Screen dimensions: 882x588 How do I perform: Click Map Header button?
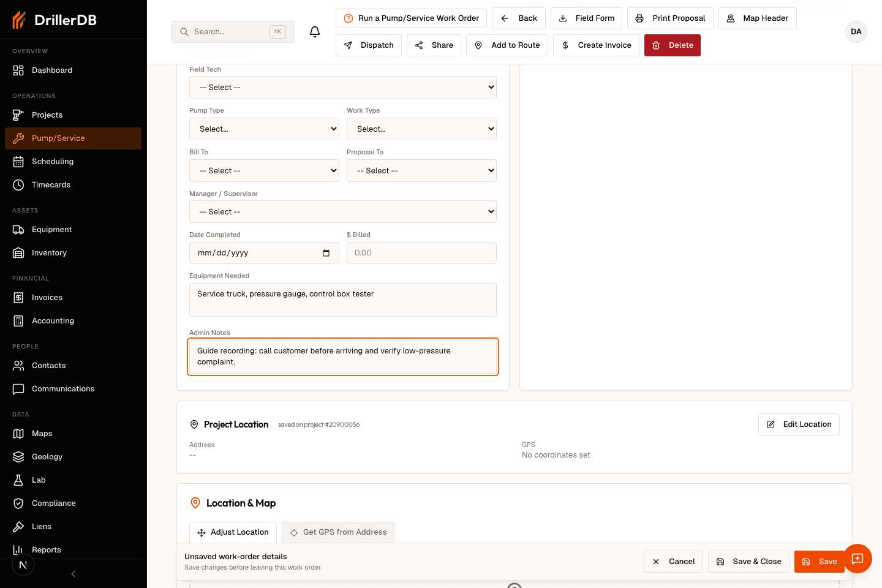point(758,18)
